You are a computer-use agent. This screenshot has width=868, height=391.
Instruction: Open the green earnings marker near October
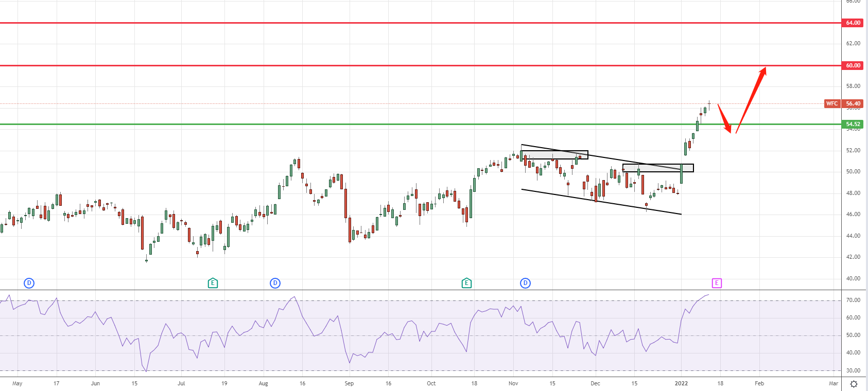466,283
